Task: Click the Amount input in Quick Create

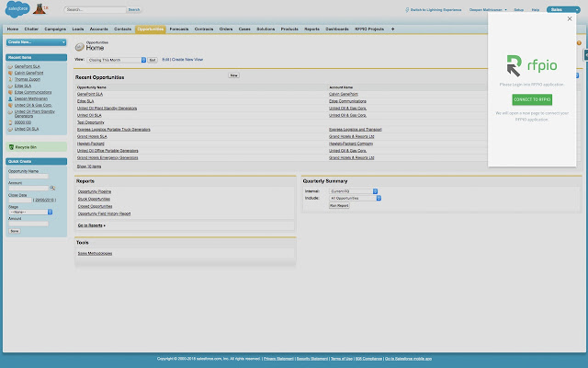Action: point(28,224)
